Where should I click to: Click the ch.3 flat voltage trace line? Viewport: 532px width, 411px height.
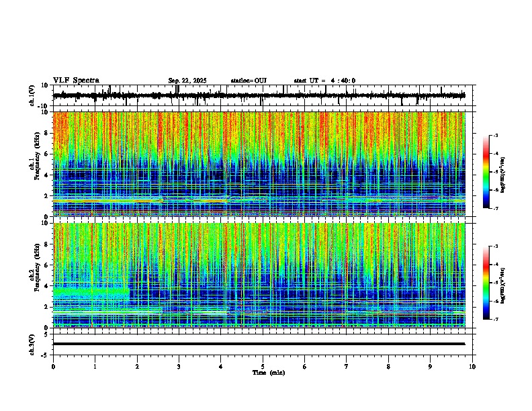tap(259, 344)
